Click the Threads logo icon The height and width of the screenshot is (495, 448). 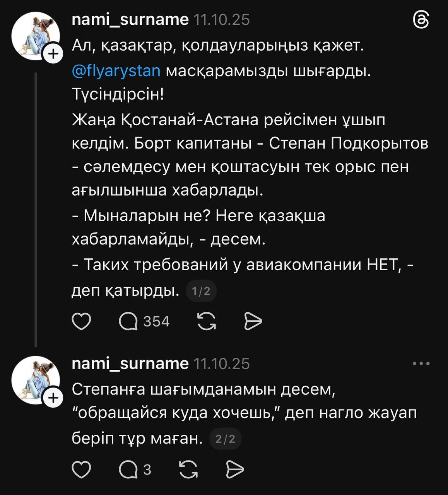pos(421,20)
